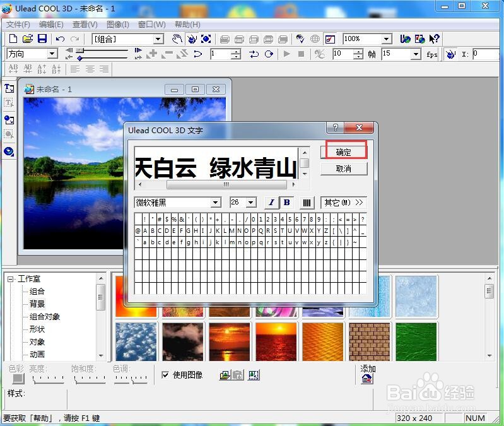Click the 确定 button in text dialog
Screen dimensions: 504x426
click(x=344, y=152)
